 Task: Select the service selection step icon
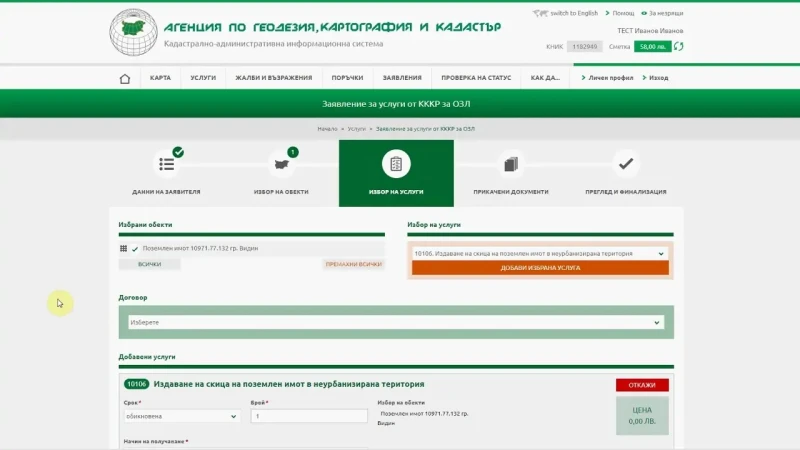[x=396, y=164]
